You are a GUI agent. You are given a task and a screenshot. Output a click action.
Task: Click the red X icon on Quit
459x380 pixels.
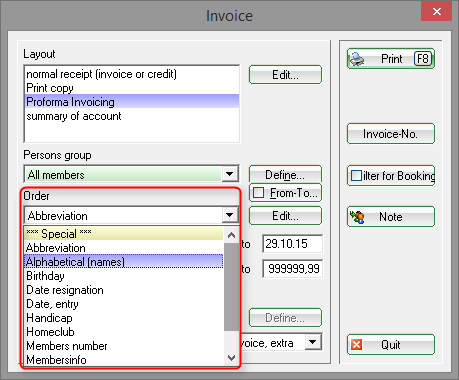point(357,344)
